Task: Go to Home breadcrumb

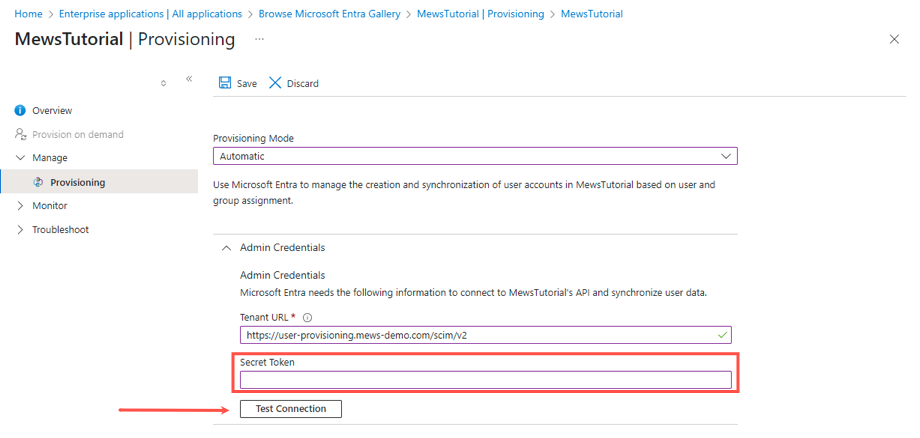Action: pos(28,13)
